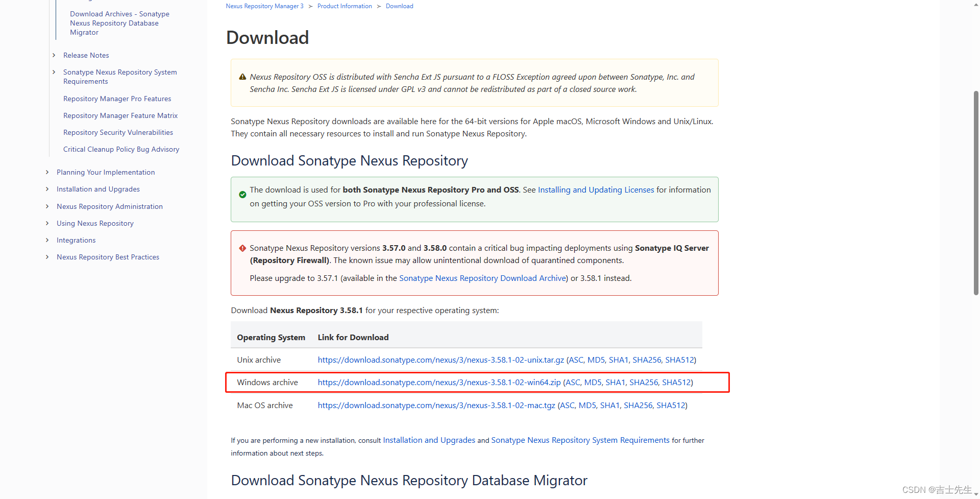Download the win64.zip archive link
Viewport: 980px width, 499px height.
[x=439, y=382]
